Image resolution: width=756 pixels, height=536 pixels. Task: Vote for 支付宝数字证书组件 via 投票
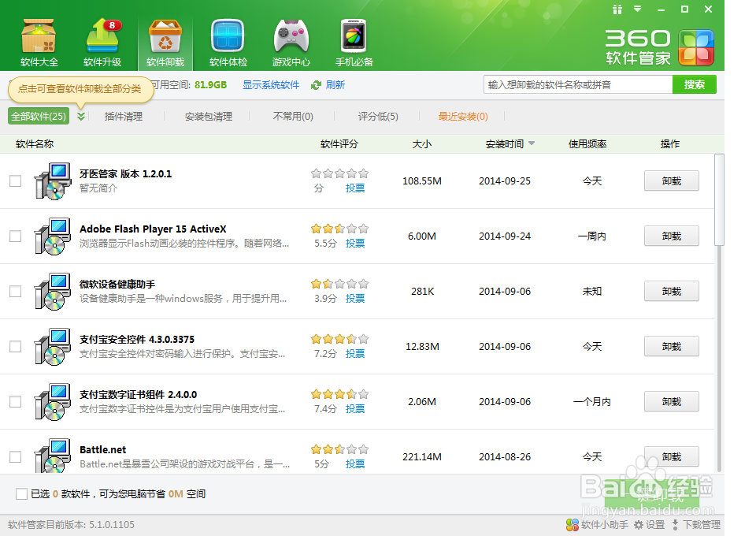[355, 408]
